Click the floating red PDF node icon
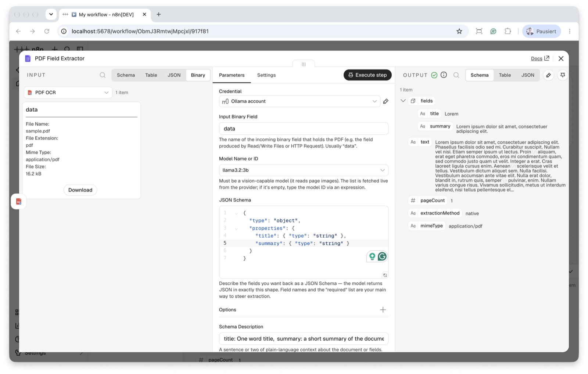Screen dimensions: 588x374 [19, 201]
